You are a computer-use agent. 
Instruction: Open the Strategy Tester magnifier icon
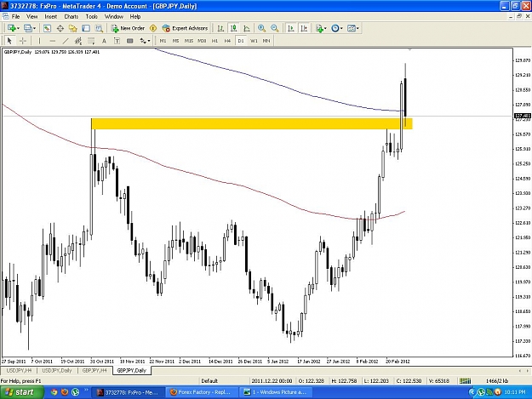click(x=99, y=28)
